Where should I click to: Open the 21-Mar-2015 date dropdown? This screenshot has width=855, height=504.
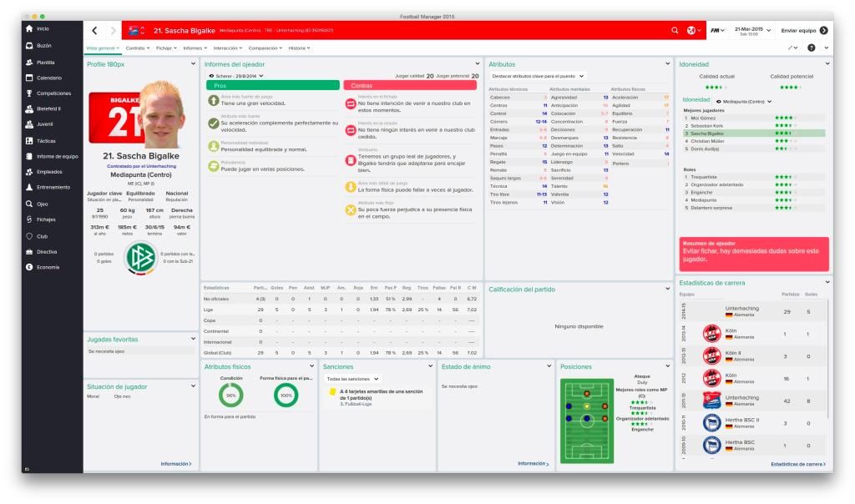pyautogui.click(x=752, y=31)
